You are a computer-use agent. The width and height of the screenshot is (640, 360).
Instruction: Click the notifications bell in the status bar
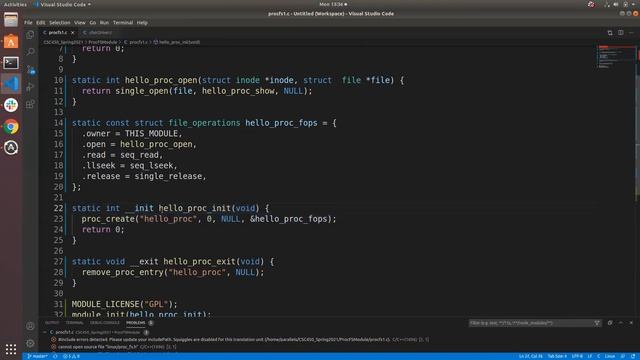[633, 356]
